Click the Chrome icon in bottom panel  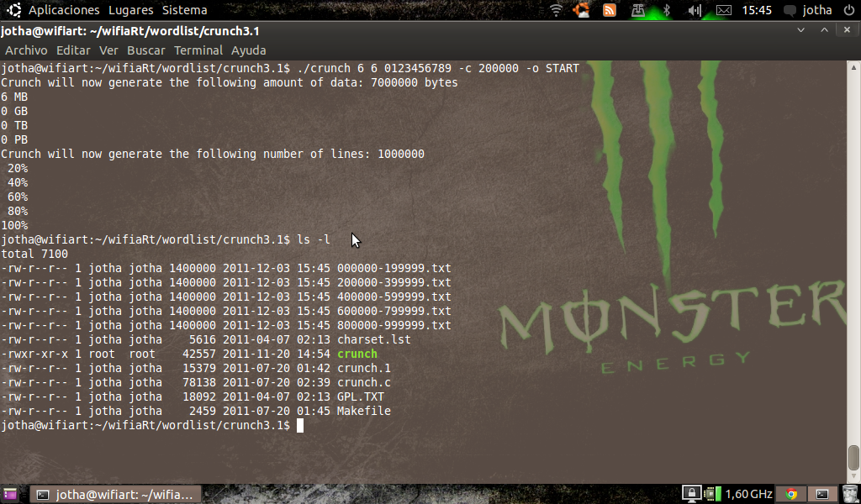click(790, 494)
